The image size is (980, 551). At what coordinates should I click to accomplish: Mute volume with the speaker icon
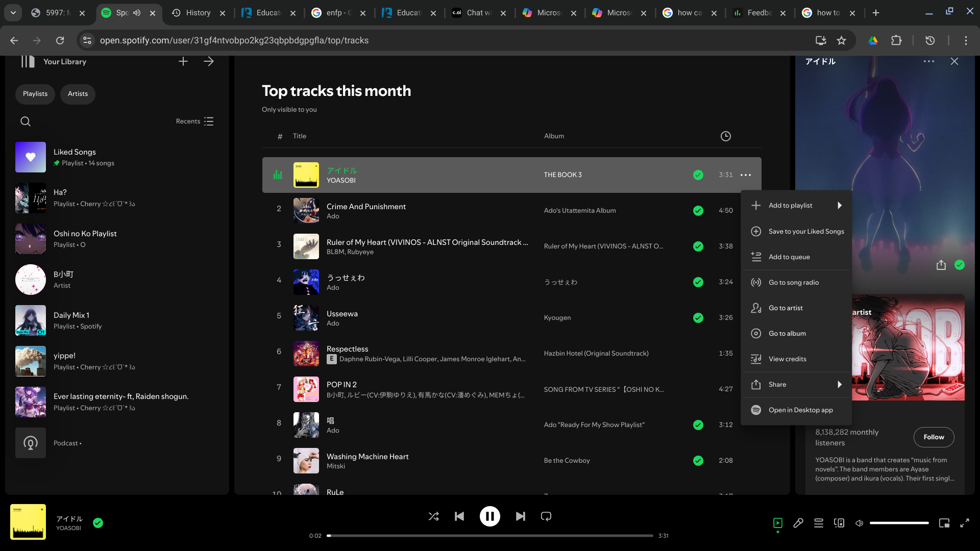pos(860,523)
